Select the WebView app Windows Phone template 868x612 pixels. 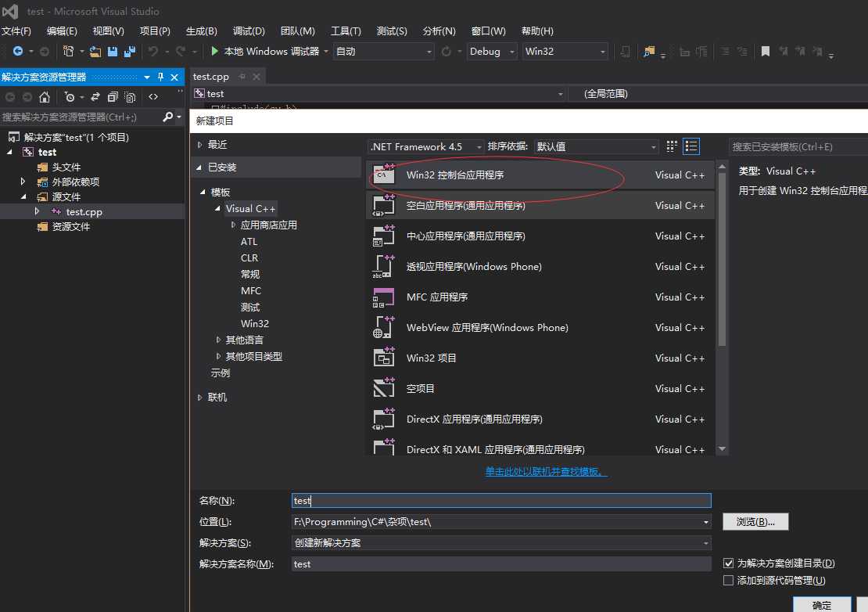540,327
